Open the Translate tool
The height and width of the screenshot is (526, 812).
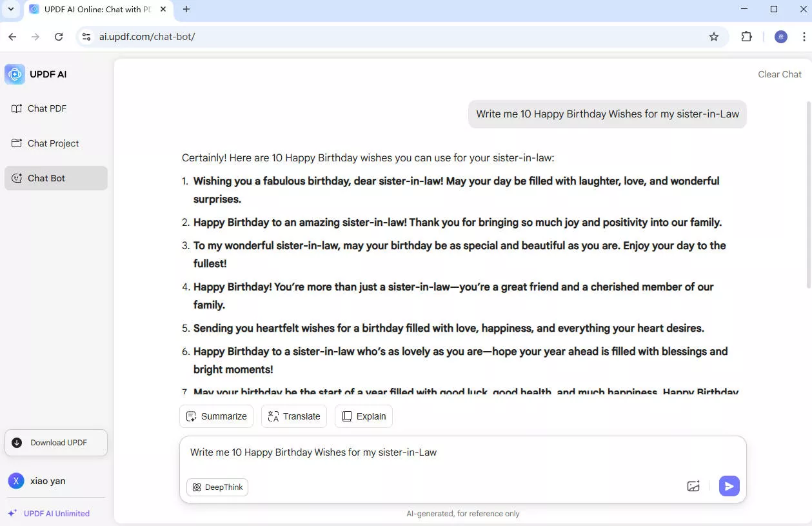click(x=293, y=416)
